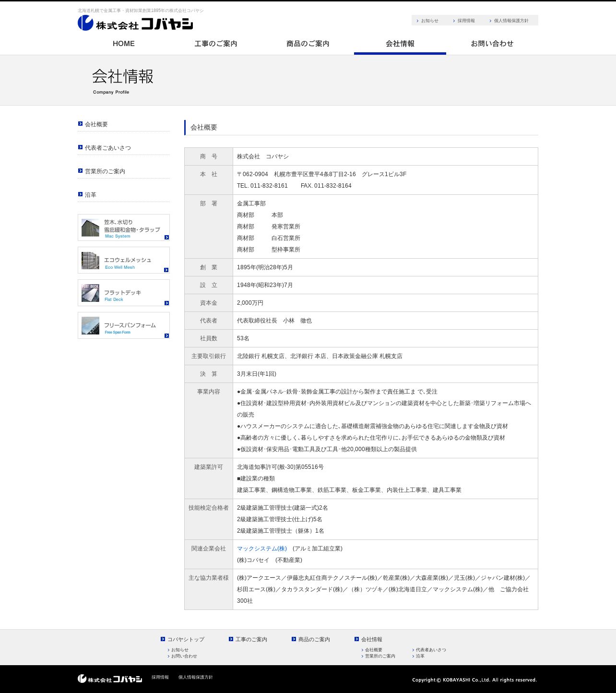
Task: Click the arrow icon beside 営業所のご案内 in sidebar
Action: pos(81,171)
